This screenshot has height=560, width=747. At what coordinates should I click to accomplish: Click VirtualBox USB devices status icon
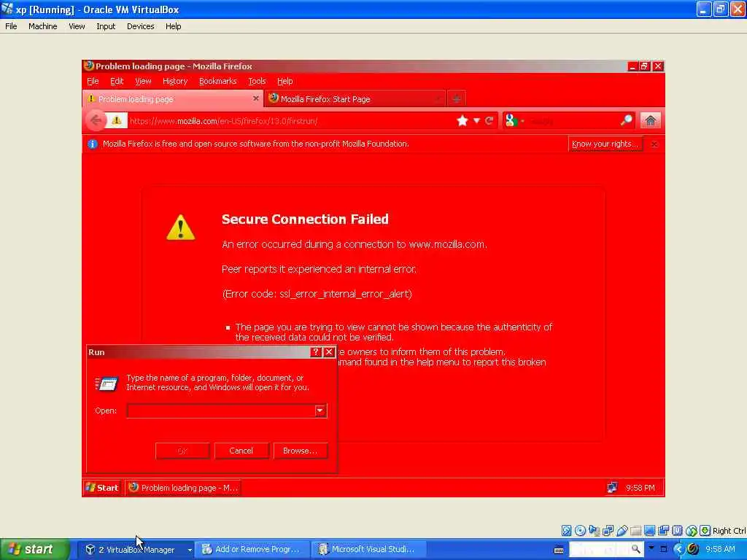tap(622, 531)
